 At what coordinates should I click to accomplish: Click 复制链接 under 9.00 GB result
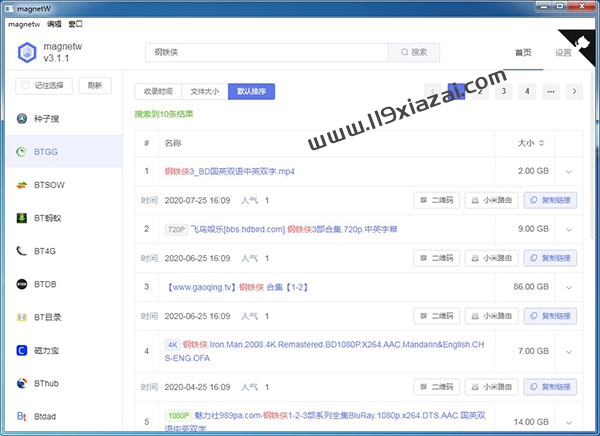550,258
